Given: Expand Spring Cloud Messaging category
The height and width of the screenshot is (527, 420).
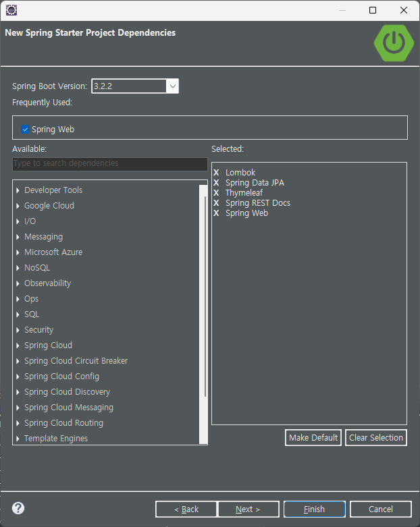Looking at the screenshot, I should (18, 408).
